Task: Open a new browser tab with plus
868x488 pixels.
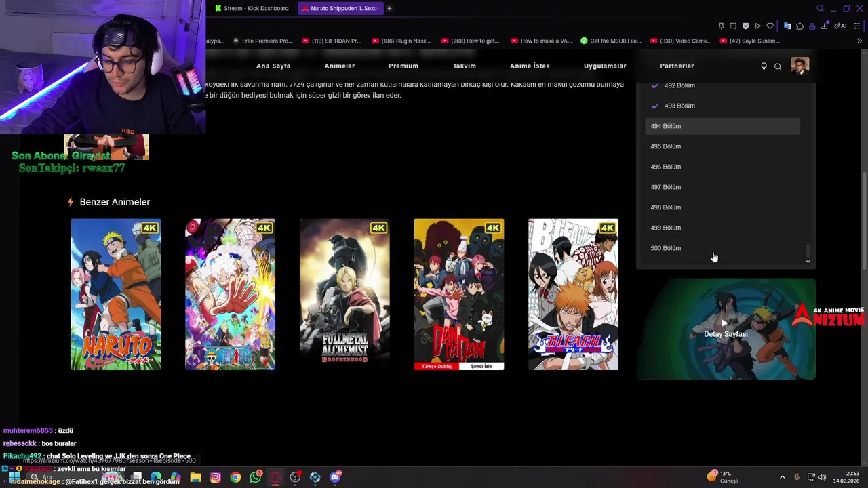Action: coord(389,8)
